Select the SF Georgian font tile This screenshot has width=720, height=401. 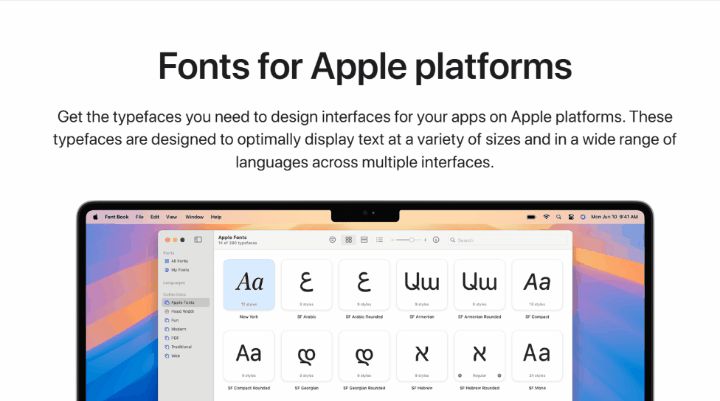(x=306, y=356)
